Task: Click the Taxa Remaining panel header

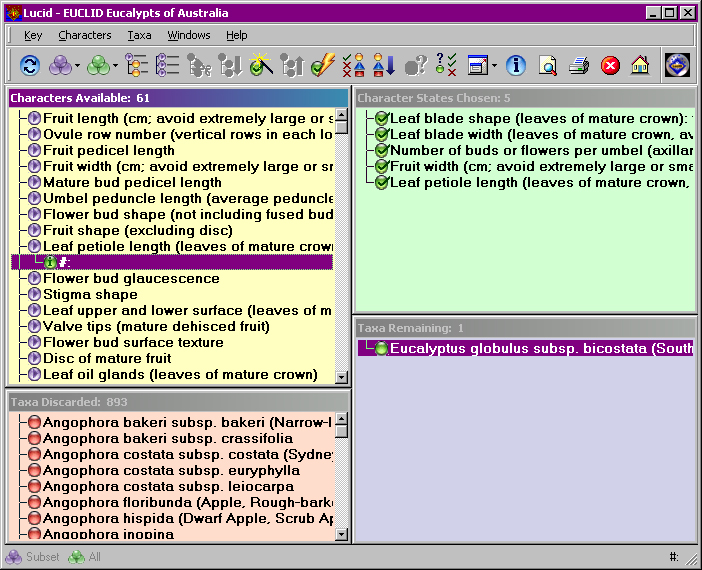Action: (526, 328)
